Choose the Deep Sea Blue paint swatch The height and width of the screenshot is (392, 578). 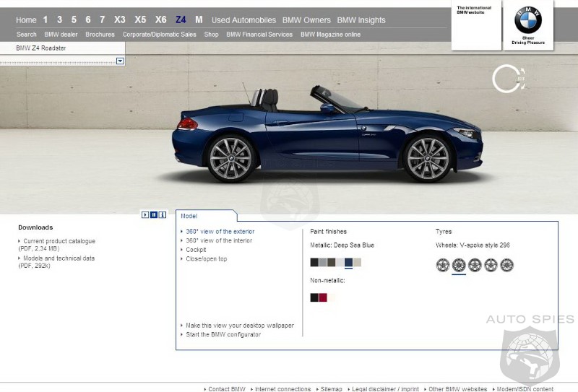pos(348,262)
